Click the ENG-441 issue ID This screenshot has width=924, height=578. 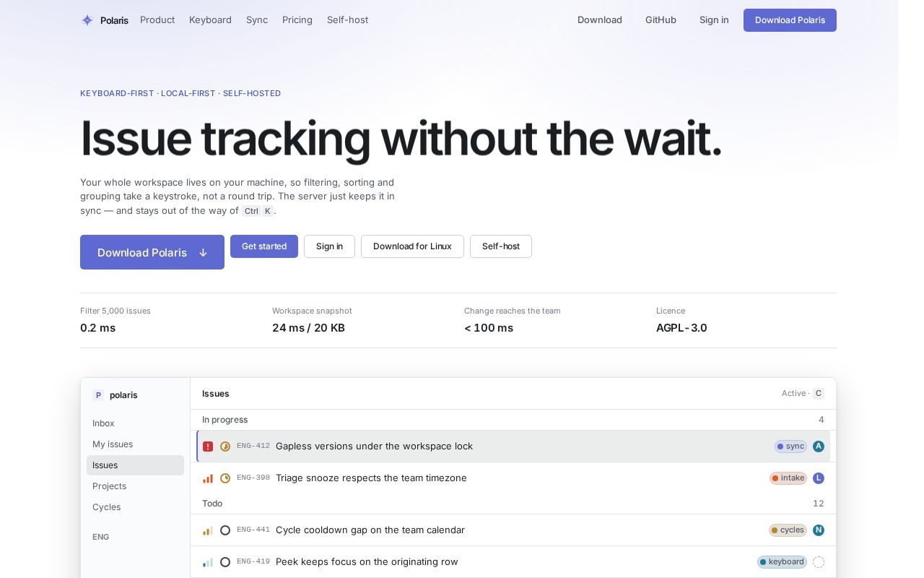pyautogui.click(x=253, y=530)
